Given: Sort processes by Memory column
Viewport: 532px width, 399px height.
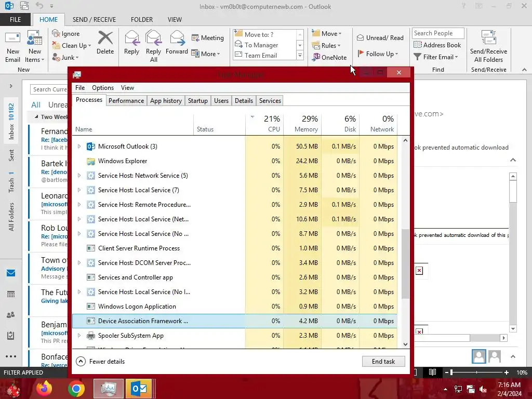Looking at the screenshot, I should [303, 124].
